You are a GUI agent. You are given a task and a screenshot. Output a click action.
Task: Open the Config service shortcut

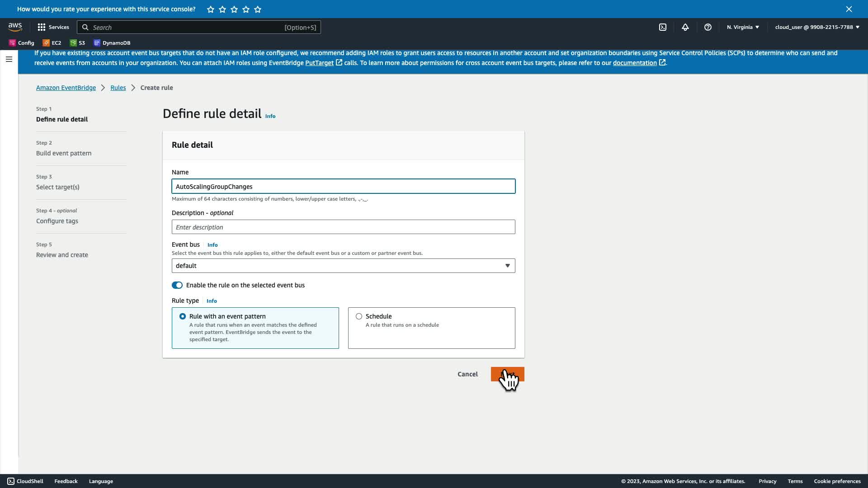[21, 43]
